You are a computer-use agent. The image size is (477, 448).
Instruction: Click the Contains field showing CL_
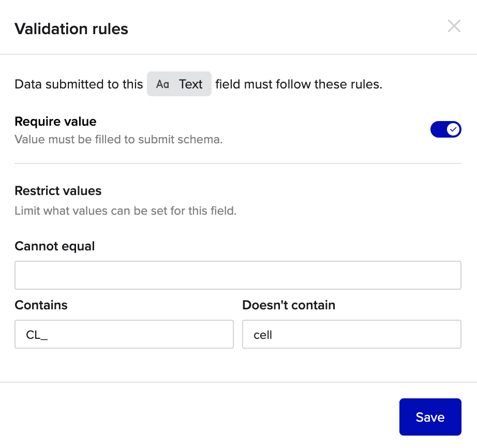(x=124, y=334)
